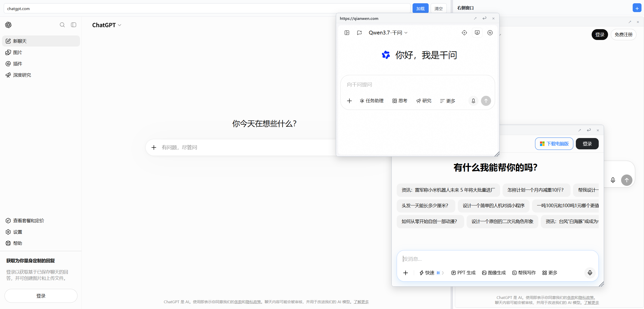This screenshot has height=309, width=644.
Task: Click the sidebar 登录 button
Action: click(41, 296)
